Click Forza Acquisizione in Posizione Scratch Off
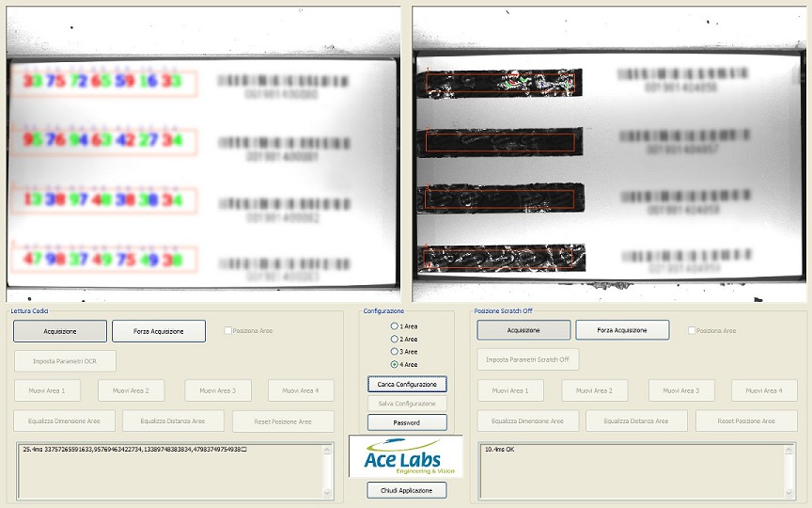This screenshot has height=508, width=812. (622, 330)
